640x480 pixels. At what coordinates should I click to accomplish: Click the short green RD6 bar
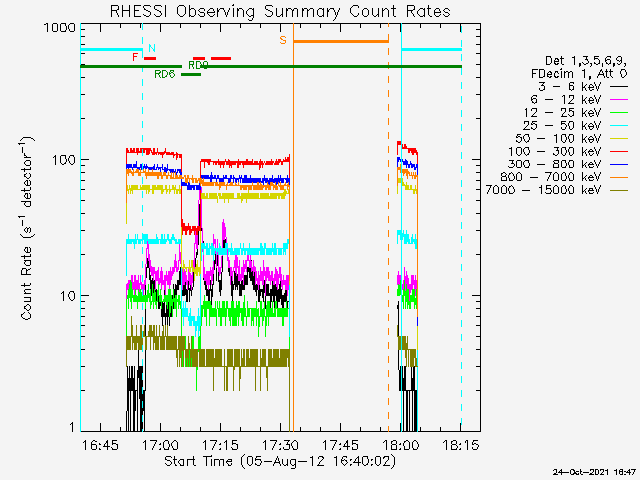click(x=191, y=74)
